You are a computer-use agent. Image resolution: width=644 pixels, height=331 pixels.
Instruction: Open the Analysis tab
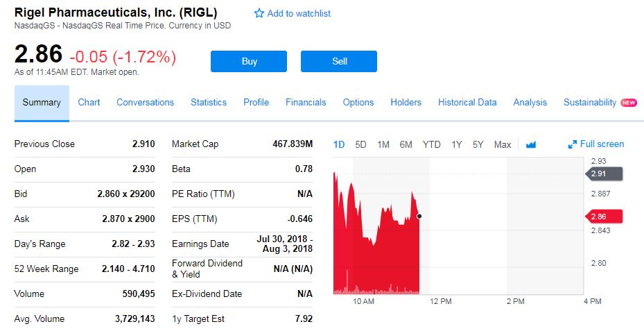(x=530, y=103)
